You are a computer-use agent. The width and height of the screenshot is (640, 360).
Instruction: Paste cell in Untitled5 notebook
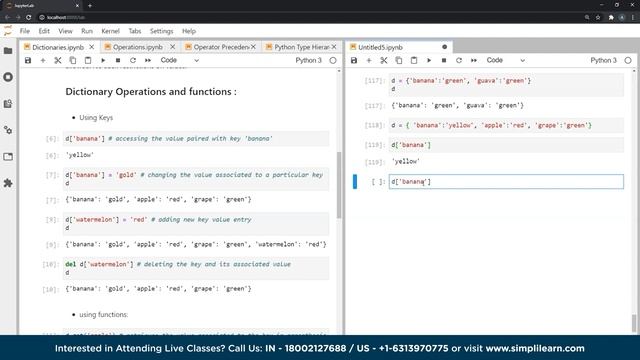(x=414, y=60)
